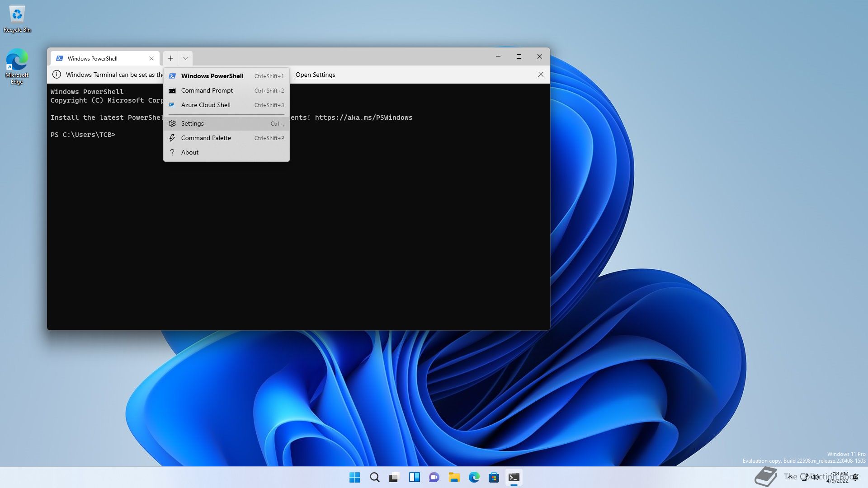Click the Command Palette lightning icon
The image size is (868, 488).
172,138
